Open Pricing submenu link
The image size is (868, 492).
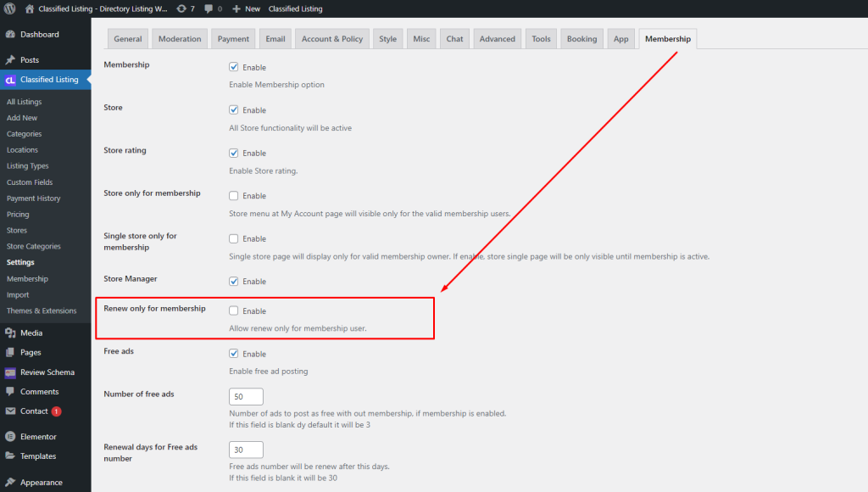click(18, 215)
